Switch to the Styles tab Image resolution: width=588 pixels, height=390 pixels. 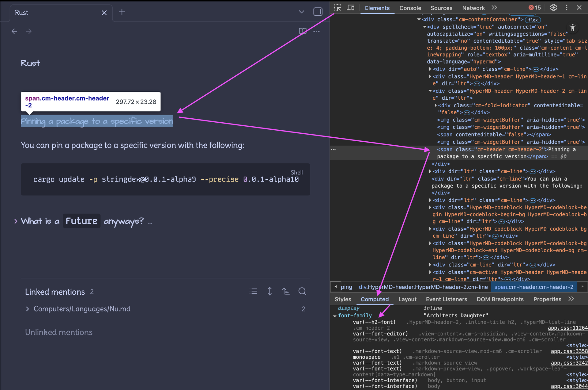click(x=343, y=299)
